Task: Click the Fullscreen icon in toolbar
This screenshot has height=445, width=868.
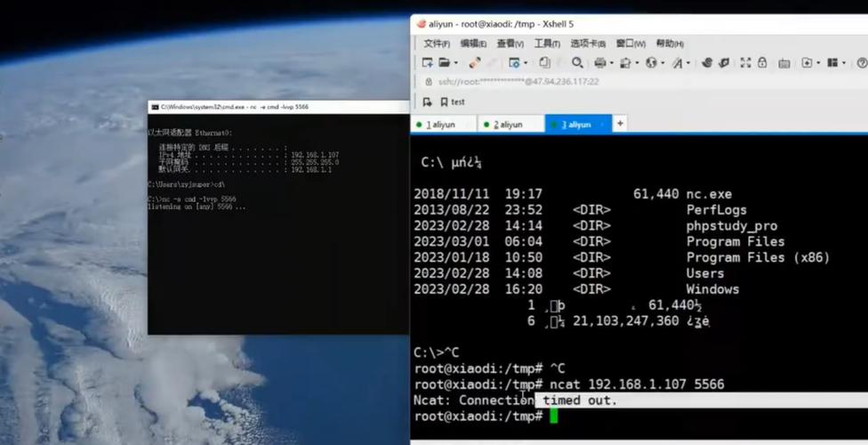Action: click(745, 63)
